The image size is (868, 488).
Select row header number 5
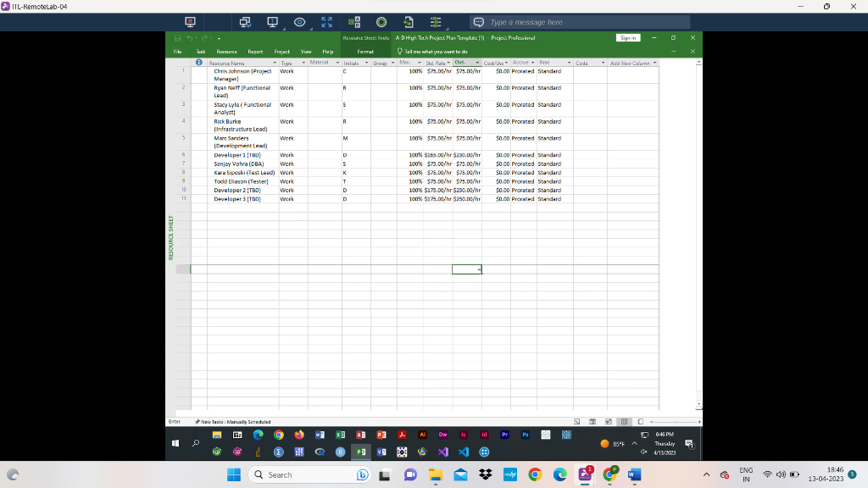(x=183, y=141)
